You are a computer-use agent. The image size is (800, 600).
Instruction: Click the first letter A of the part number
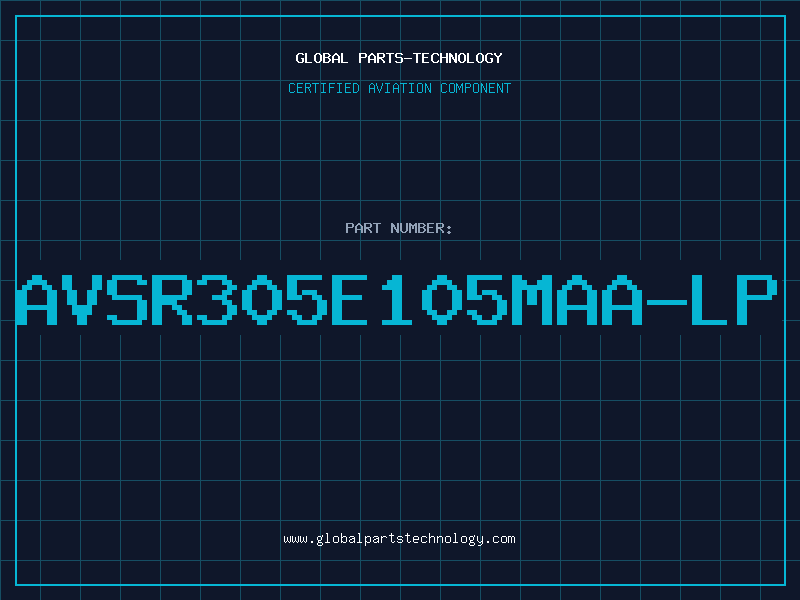(37, 299)
